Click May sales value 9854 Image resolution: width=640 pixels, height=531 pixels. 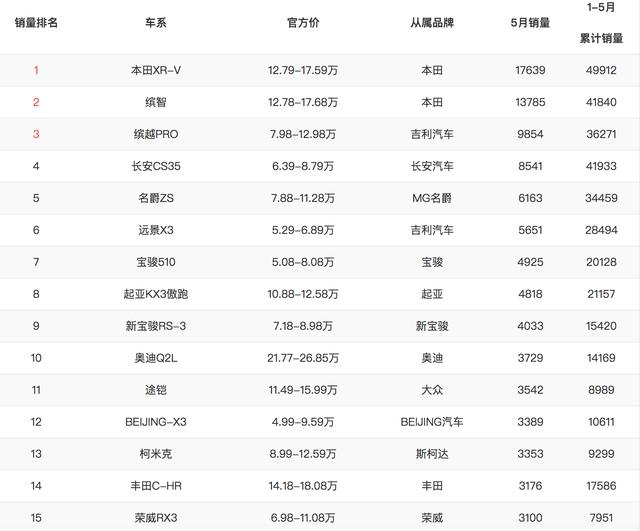(x=530, y=134)
